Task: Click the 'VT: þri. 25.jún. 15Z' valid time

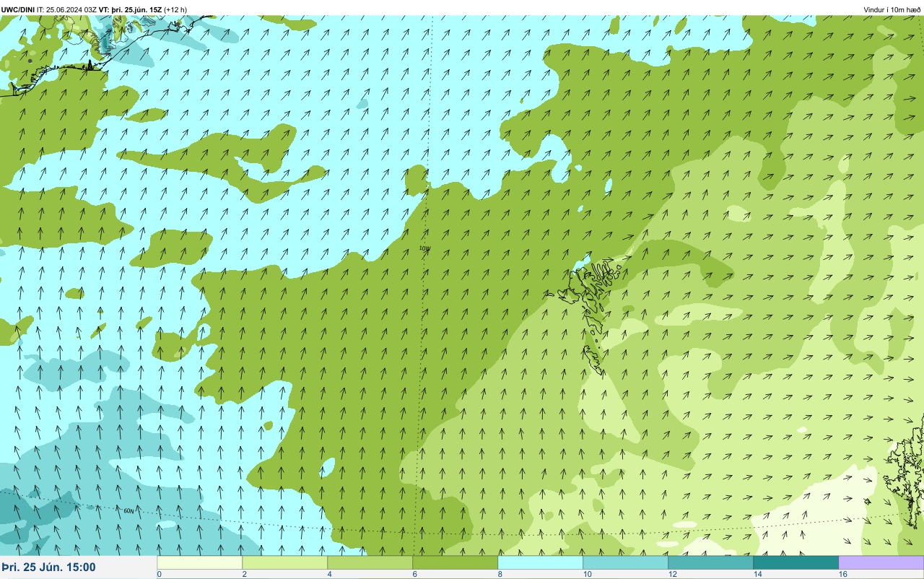Action: point(131,9)
